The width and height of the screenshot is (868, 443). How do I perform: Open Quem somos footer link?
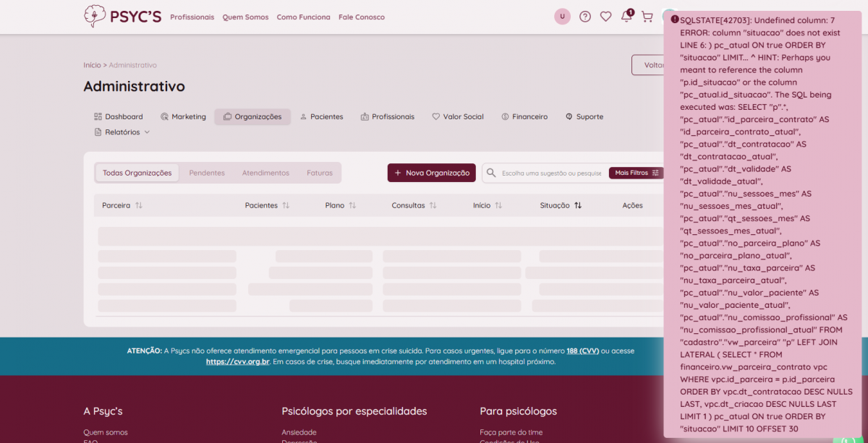click(x=106, y=432)
